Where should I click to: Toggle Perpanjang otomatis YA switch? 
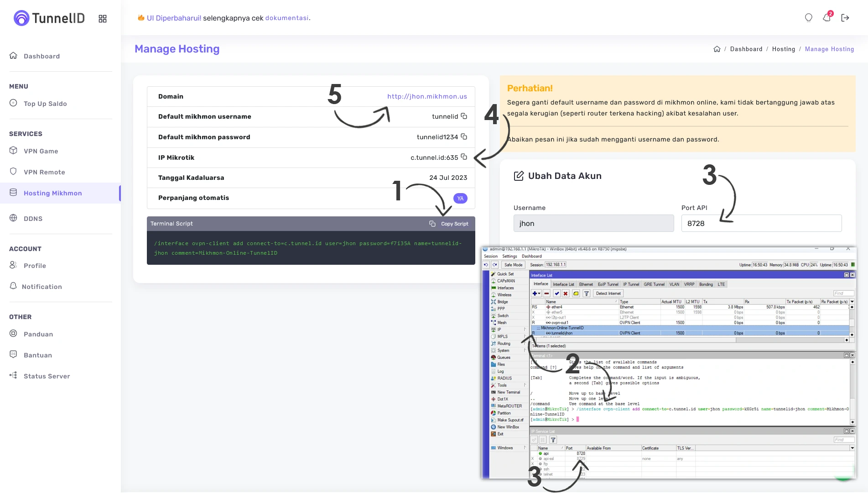click(x=460, y=198)
